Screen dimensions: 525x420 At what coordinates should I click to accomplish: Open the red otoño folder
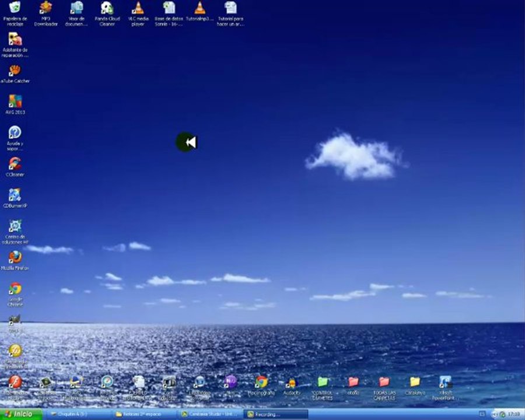353,386
